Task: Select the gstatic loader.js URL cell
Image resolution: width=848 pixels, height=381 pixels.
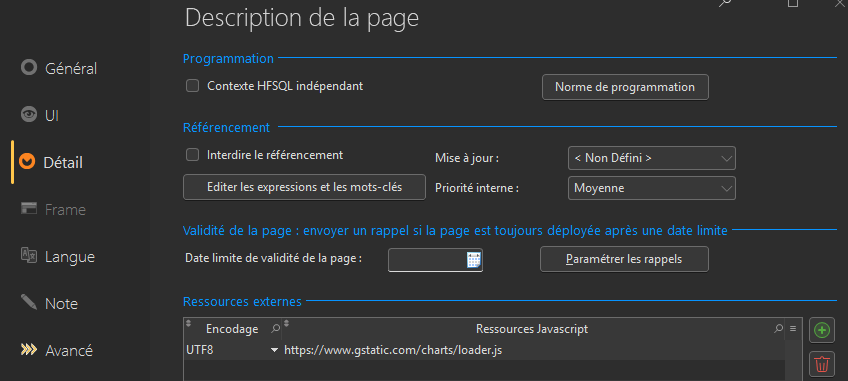Action: [x=534, y=351]
